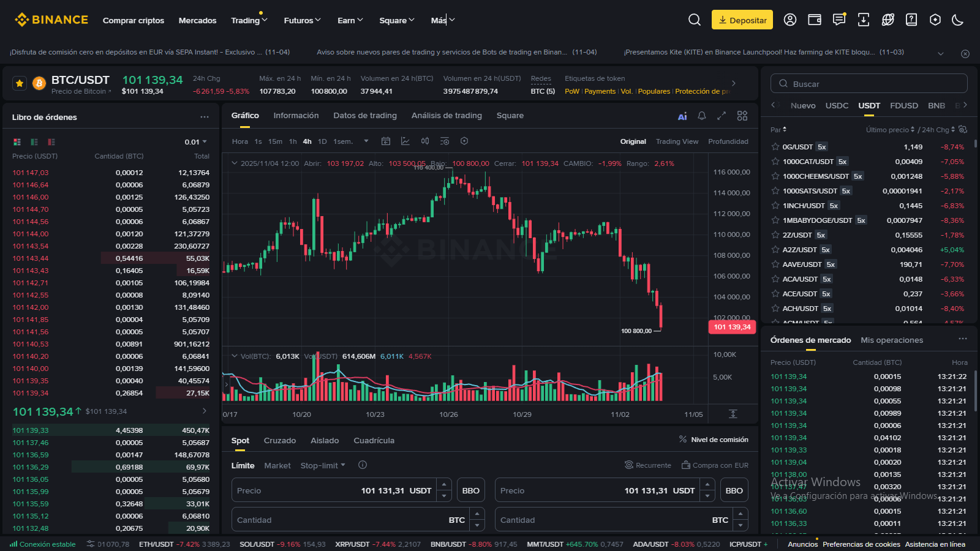Open market trades more options menu
The width and height of the screenshot is (980, 551).
(x=963, y=339)
